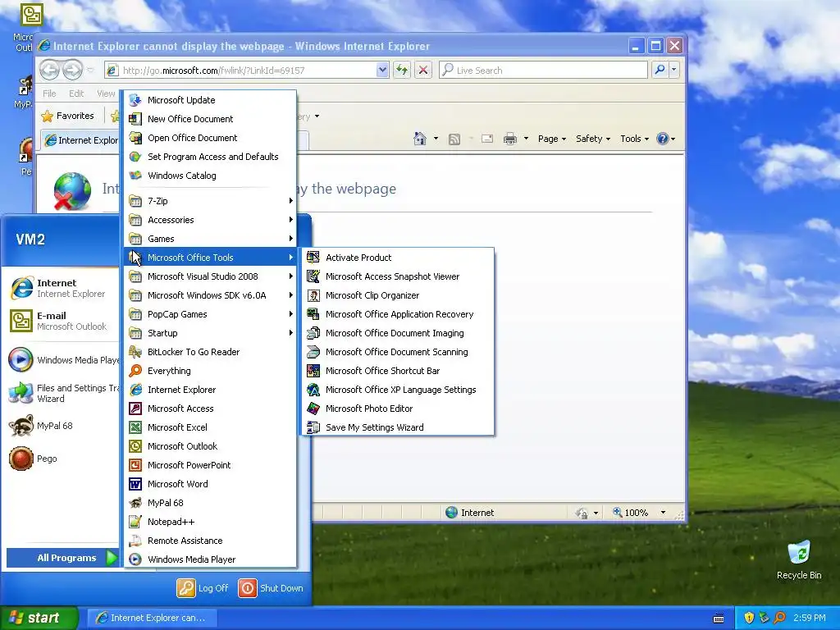Expand the PopCap Games folder
This screenshot has height=630, width=840.
210,314
